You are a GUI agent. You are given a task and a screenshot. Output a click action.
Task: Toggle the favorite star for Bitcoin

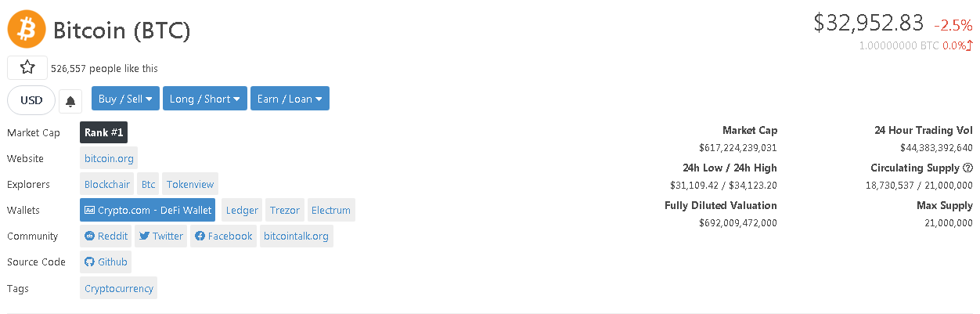[27, 68]
